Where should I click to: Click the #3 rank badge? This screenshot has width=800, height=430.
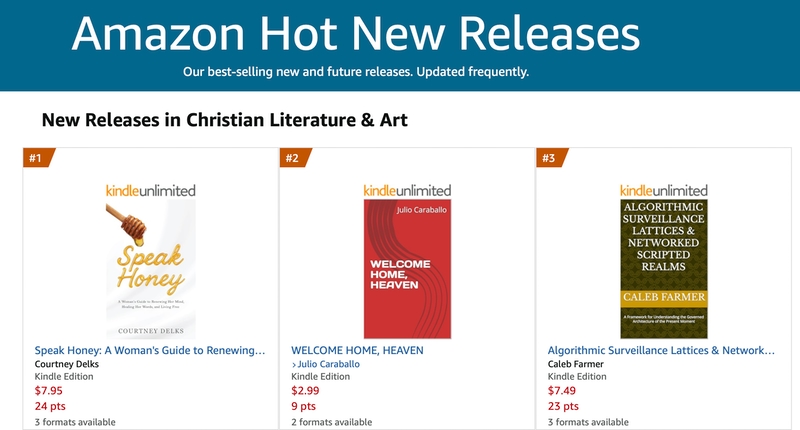(549, 158)
